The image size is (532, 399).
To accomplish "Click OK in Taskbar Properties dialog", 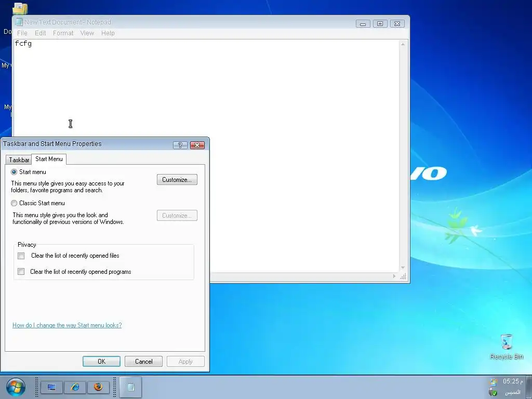I will pos(101,362).
